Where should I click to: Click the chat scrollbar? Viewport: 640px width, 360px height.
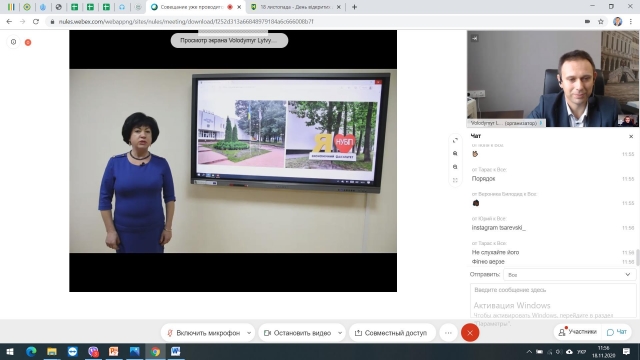pyautogui.click(x=638, y=257)
